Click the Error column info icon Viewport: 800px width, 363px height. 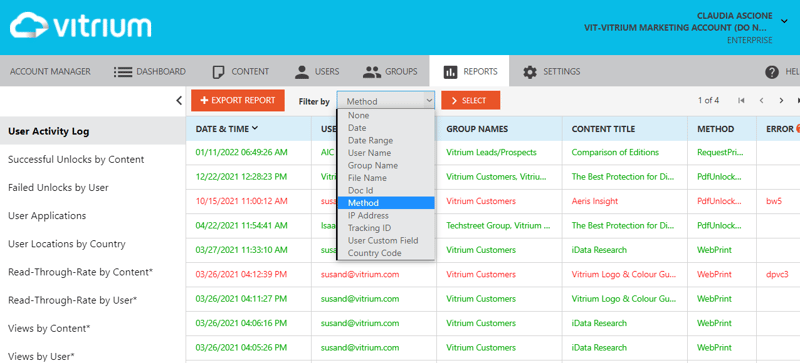click(x=797, y=129)
